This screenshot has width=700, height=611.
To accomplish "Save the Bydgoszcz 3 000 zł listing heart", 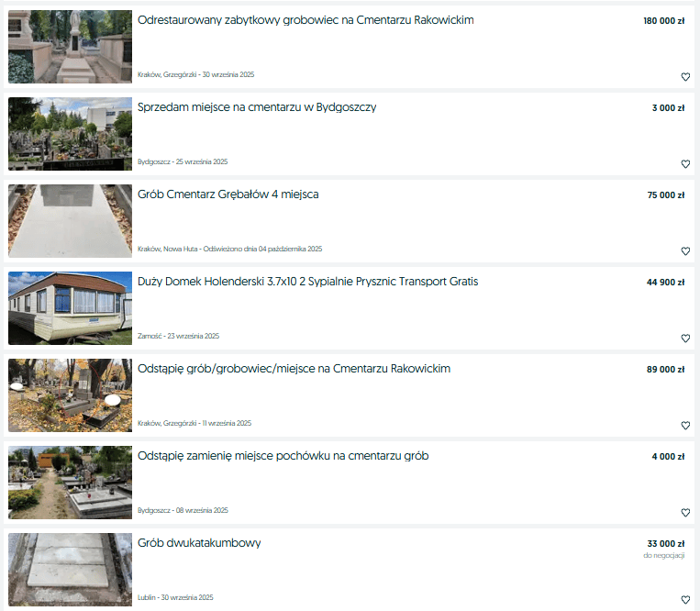I will (x=685, y=164).
